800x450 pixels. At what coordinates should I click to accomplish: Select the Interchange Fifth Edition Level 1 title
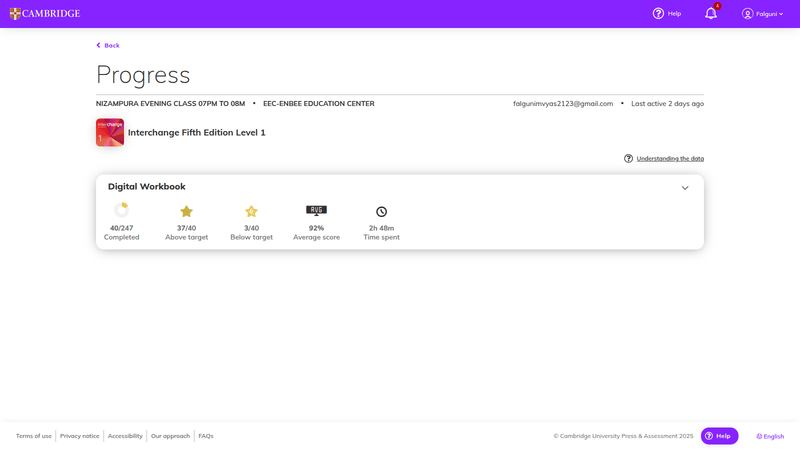click(x=196, y=133)
